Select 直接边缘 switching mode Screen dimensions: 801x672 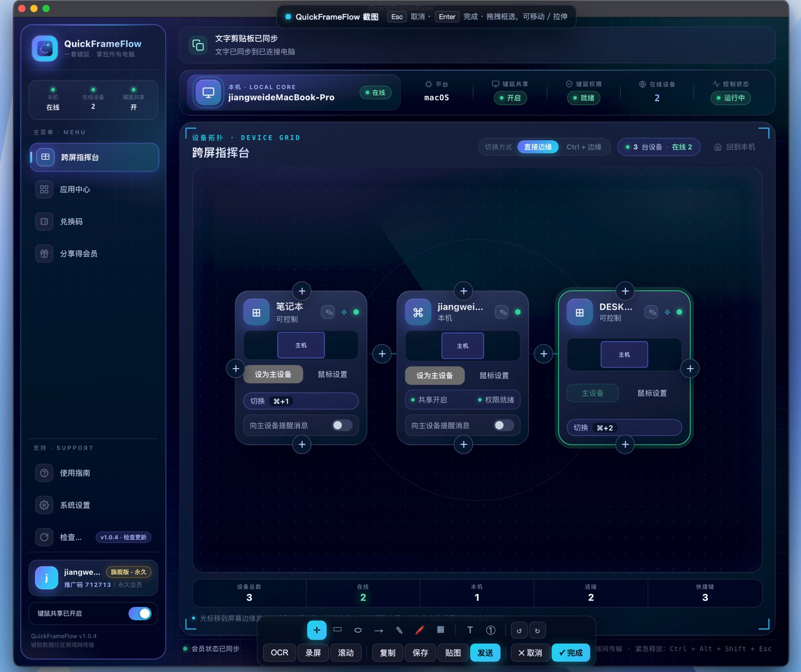coord(538,147)
